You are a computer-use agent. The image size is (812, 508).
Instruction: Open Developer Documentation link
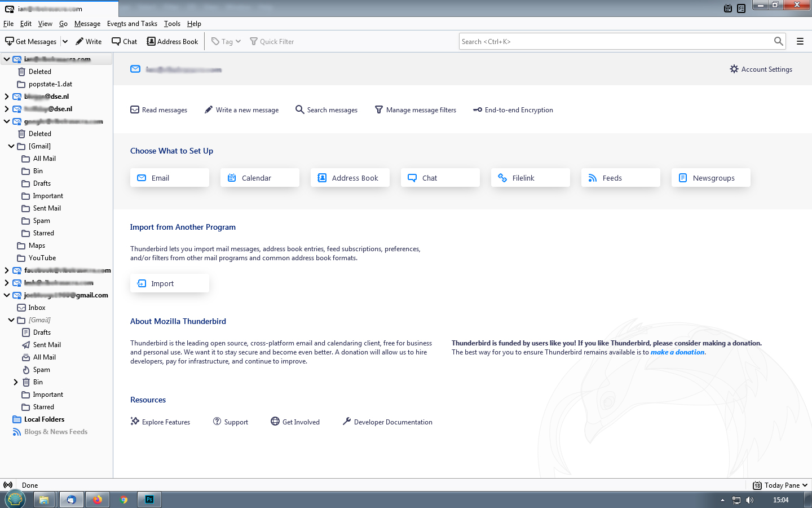(387, 422)
